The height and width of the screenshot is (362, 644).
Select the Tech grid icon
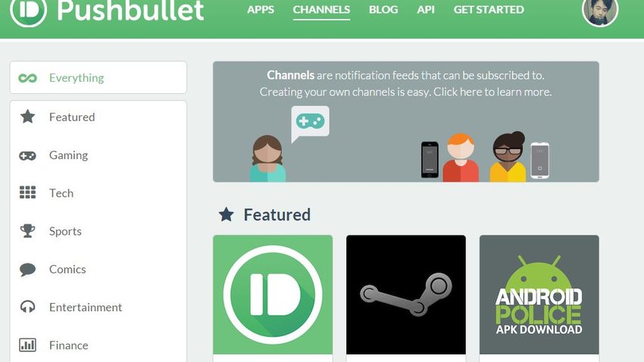[x=27, y=192]
